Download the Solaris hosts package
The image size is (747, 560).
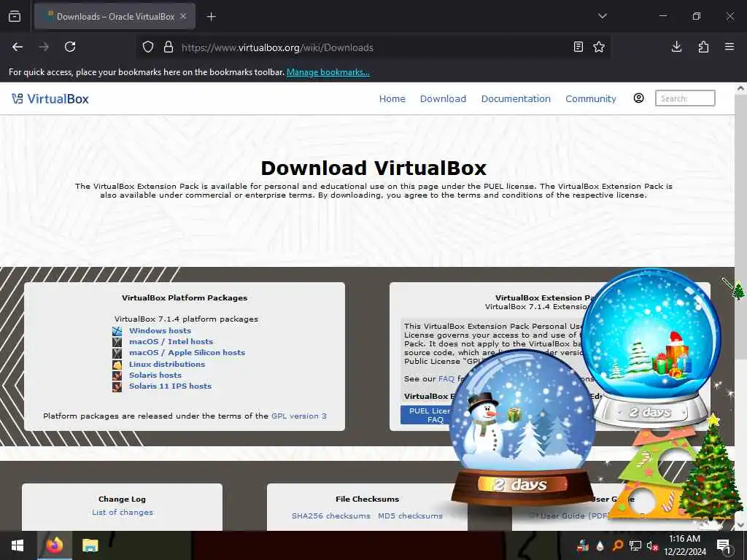[155, 375]
